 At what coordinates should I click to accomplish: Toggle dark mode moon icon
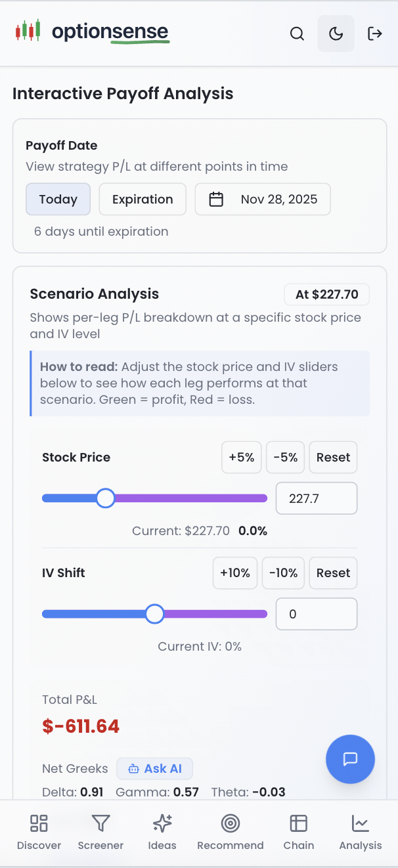[x=336, y=33]
